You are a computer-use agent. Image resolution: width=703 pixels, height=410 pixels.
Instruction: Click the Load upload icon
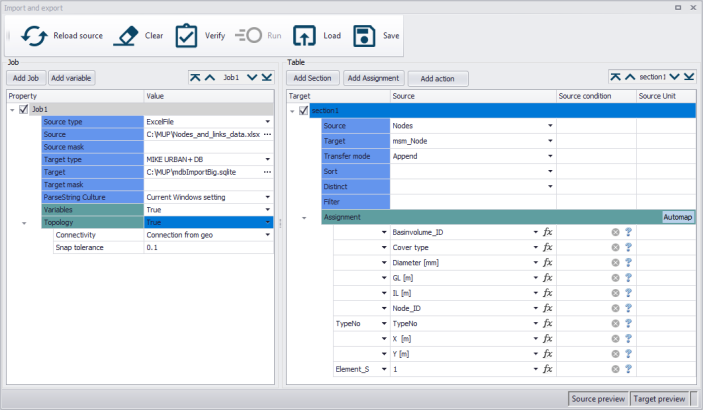pos(304,36)
